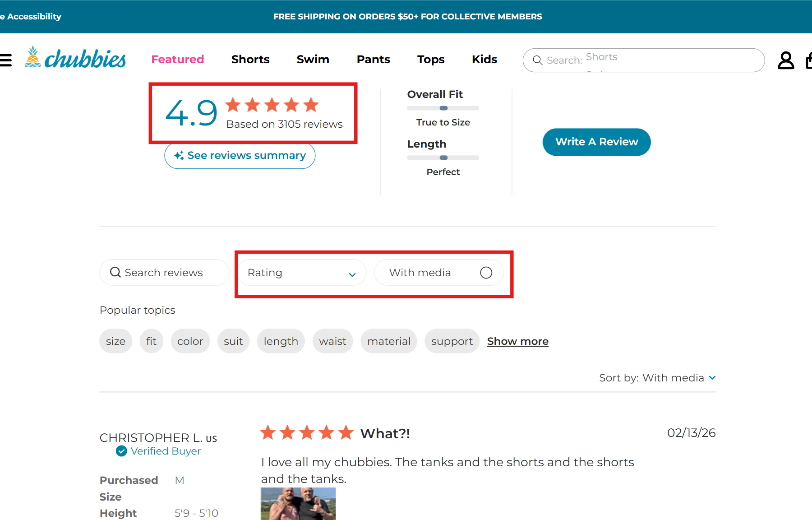Filter reviews by length topic
Screen dimensions: 812x520
281,341
